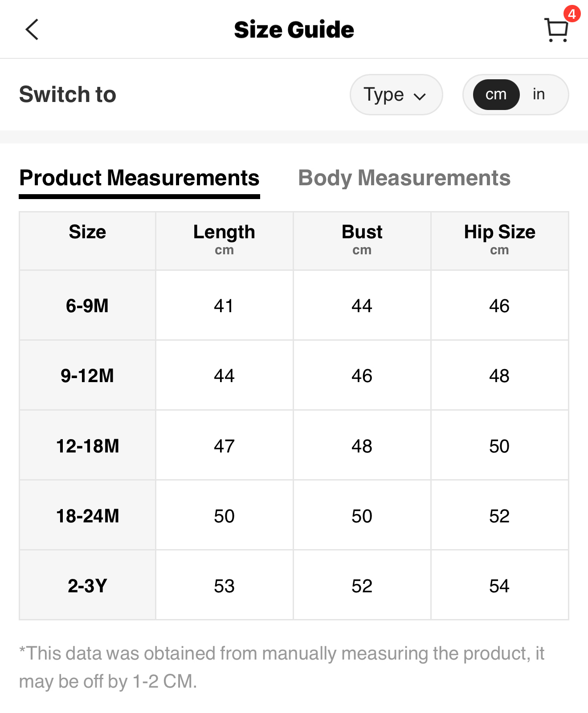
Task: Go back using the left arrow icon
Action: [x=32, y=30]
